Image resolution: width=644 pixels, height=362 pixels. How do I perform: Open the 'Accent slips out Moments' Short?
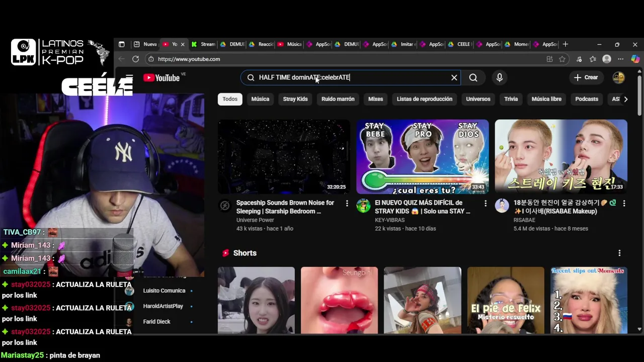tap(589, 300)
